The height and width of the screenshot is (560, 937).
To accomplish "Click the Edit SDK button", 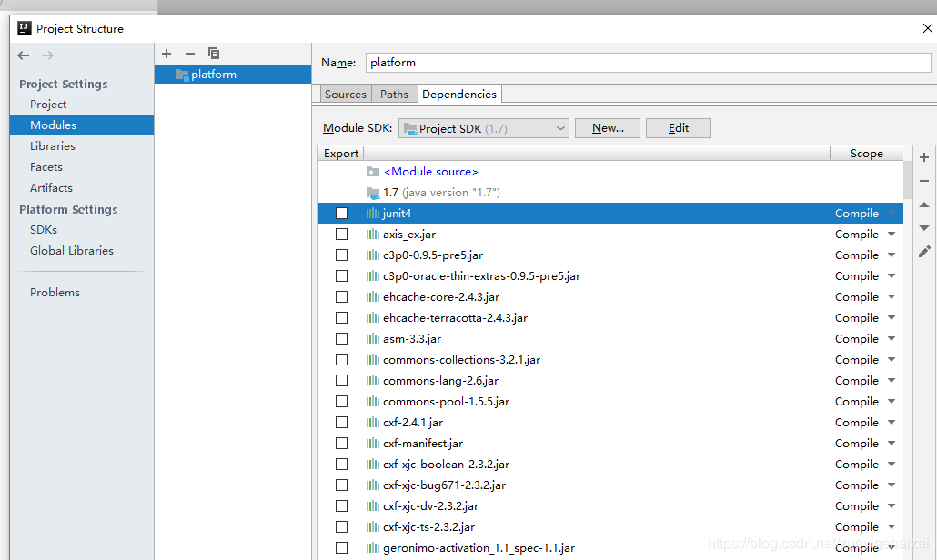I will [679, 128].
